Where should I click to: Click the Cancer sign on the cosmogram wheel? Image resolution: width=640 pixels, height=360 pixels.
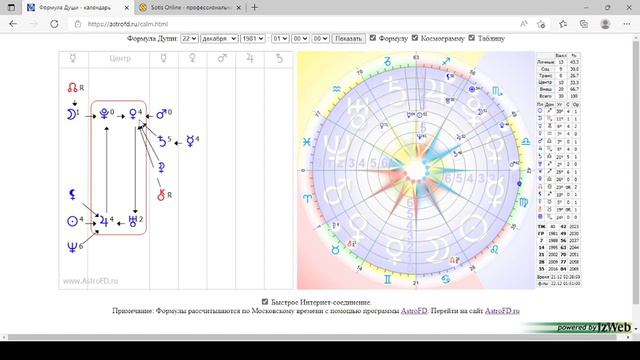click(x=446, y=279)
